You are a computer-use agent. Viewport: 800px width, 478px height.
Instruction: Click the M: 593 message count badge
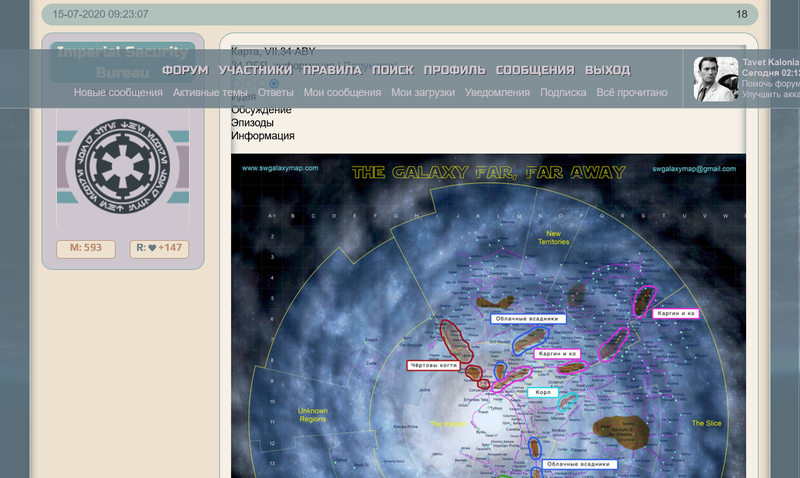tap(86, 249)
